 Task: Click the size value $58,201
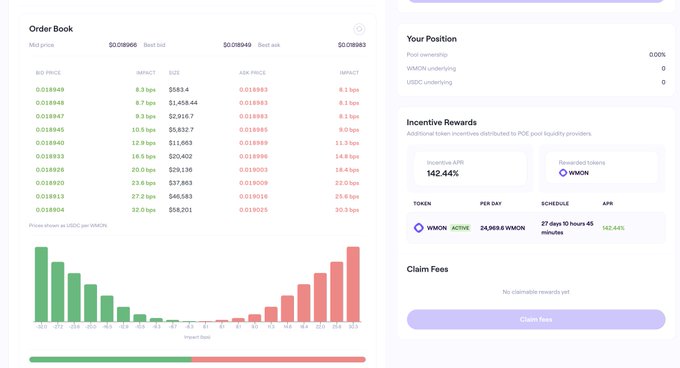pyautogui.click(x=180, y=210)
